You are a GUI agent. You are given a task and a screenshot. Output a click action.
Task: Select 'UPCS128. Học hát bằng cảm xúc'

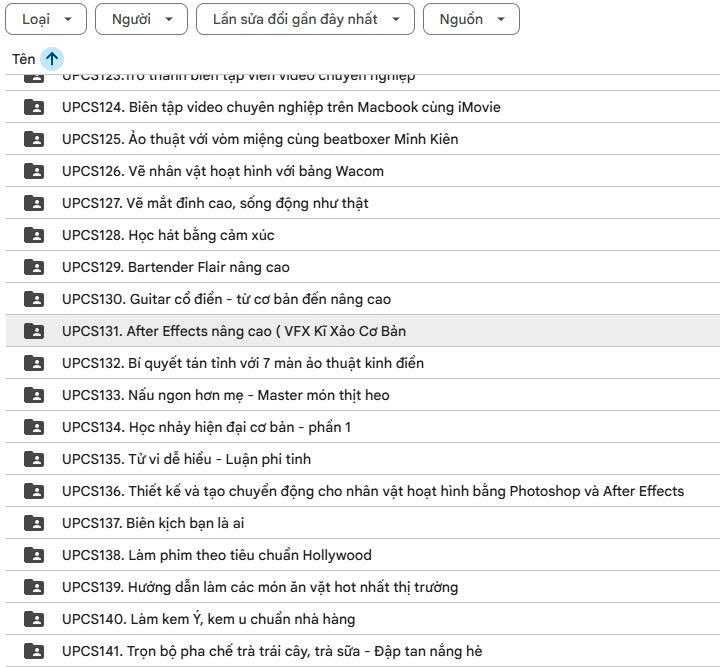[x=168, y=235]
